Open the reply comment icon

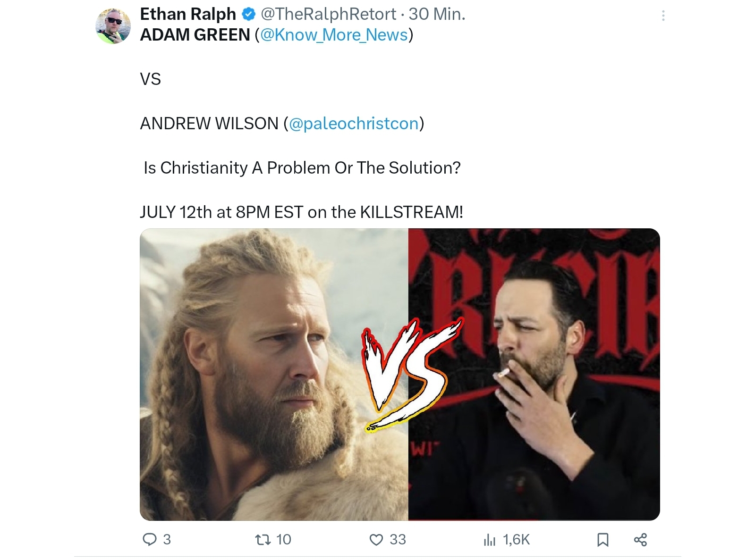click(149, 539)
